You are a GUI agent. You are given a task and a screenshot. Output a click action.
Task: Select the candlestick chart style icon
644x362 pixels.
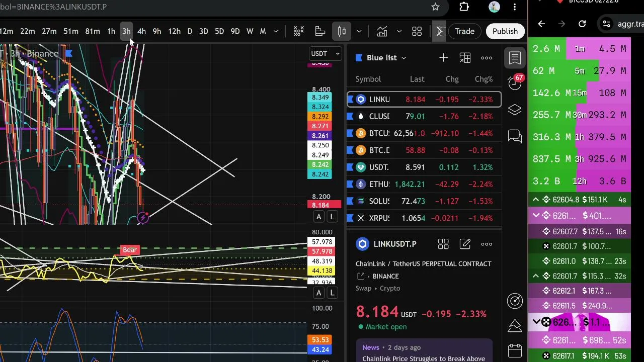[342, 32]
